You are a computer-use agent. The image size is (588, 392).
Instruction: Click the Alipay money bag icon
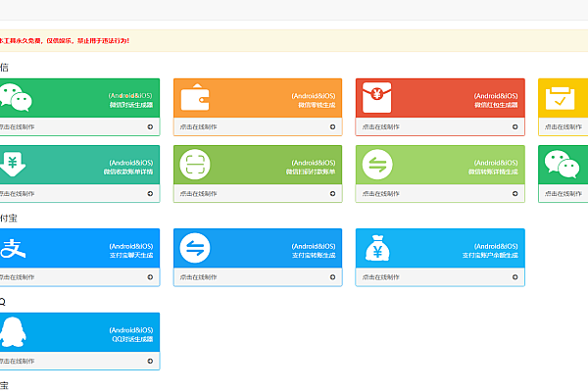tap(377, 248)
